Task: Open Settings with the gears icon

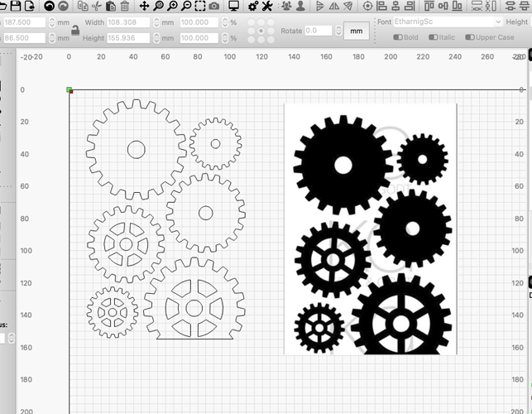Action: (x=253, y=6)
